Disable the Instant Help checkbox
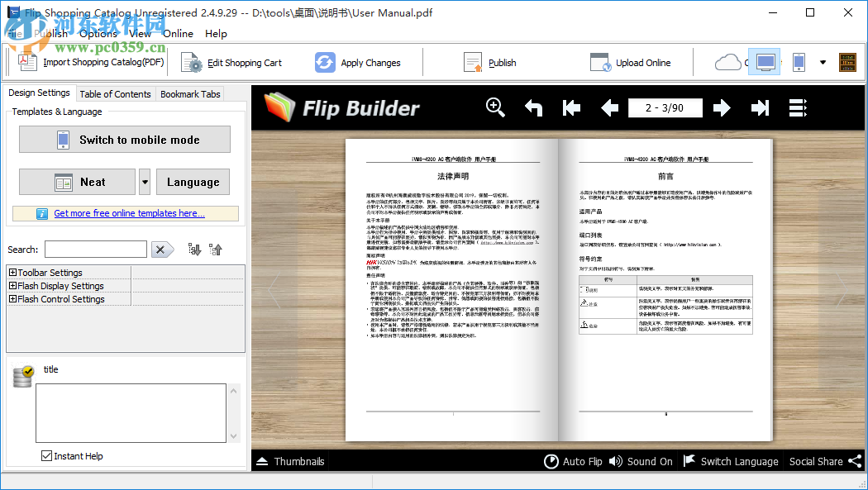Image resolution: width=868 pixels, height=490 pixels. pos(45,455)
